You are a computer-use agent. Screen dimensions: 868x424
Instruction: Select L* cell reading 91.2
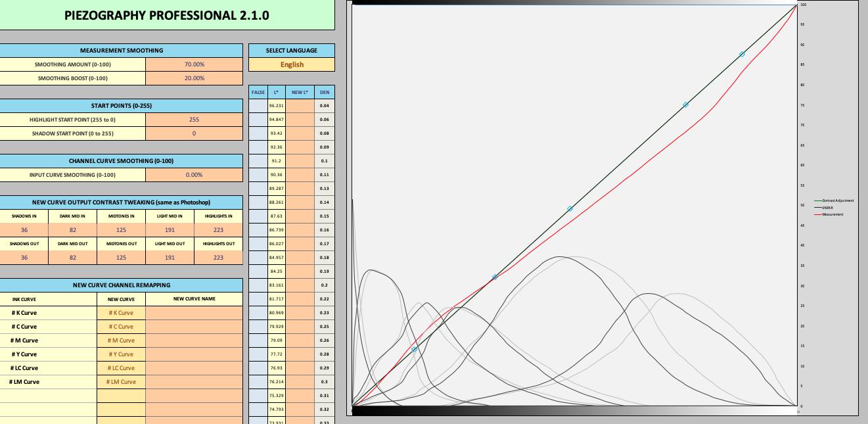coord(277,161)
